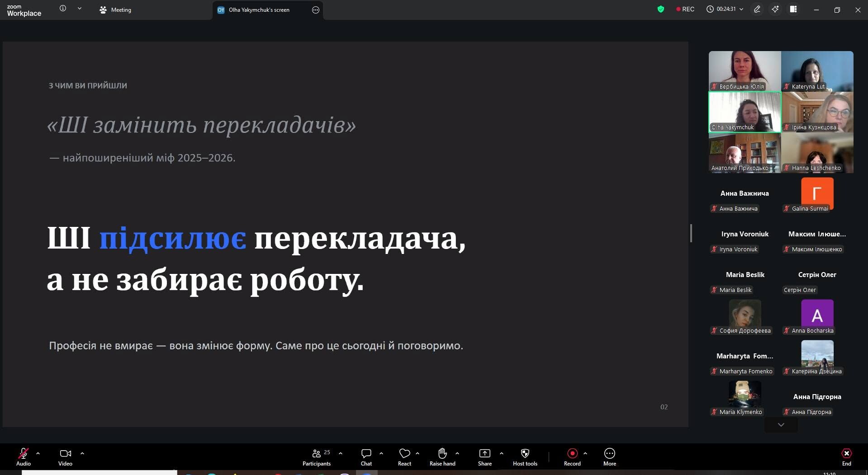Open Host tools shield
Image resolution: width=868 pixels, height=475 pixels.
[525, 456]
